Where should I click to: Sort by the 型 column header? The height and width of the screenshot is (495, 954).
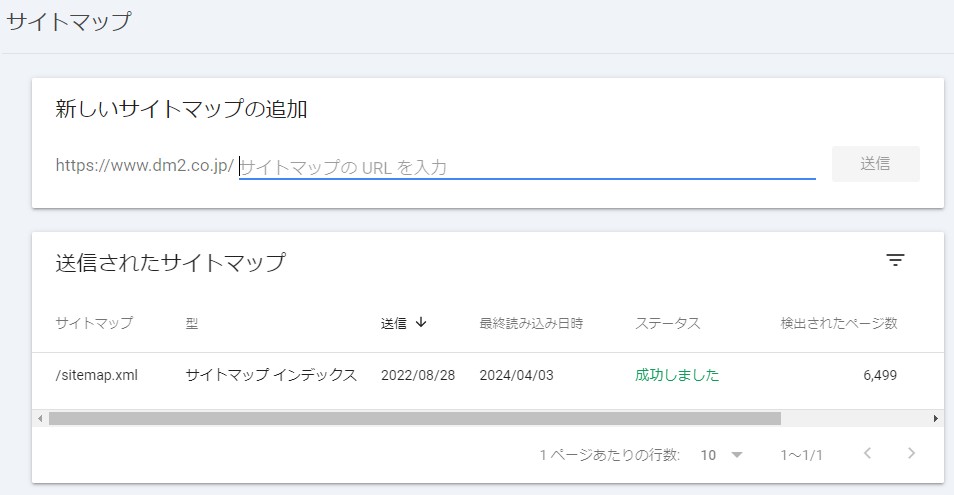point(192,324)
